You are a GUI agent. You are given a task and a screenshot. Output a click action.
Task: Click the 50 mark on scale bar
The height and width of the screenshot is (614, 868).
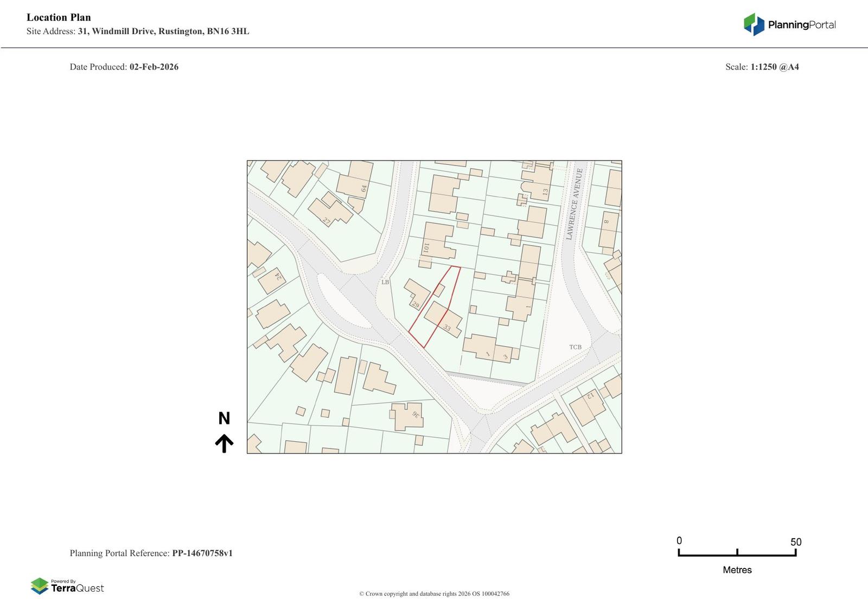[x=795, y=542]
